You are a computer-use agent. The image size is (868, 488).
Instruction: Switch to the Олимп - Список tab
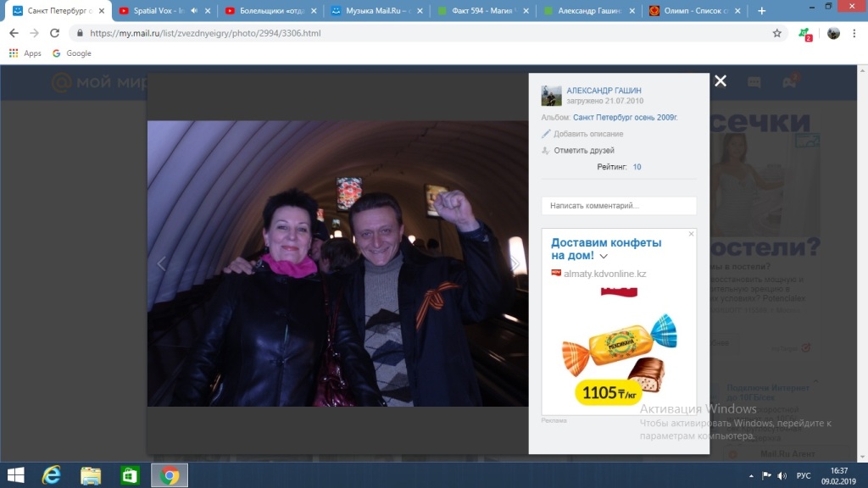tap(697, 10)
